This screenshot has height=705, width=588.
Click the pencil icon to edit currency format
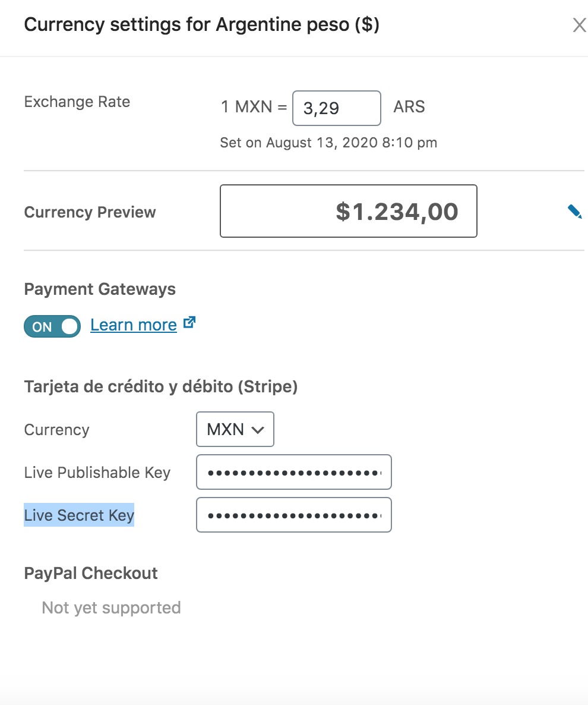click(574, 212)
